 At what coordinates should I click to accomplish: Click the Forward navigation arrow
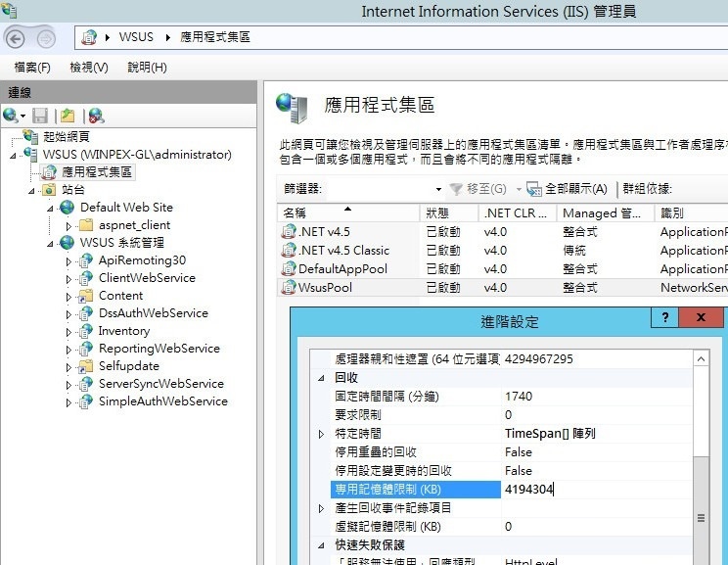45,39
